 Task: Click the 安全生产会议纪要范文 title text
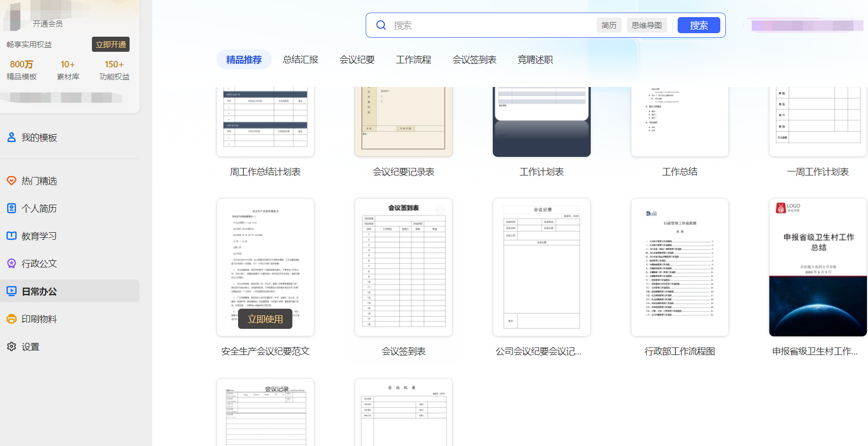pyautogui.click(x=265, y=351)
